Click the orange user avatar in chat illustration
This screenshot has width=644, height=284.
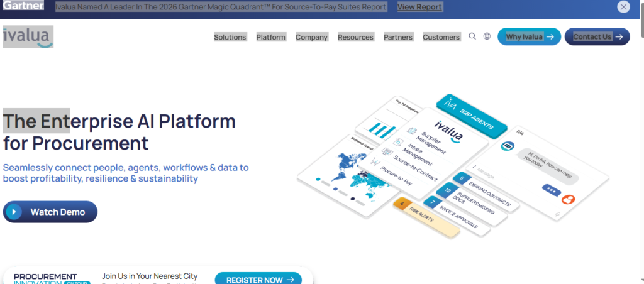568,199
